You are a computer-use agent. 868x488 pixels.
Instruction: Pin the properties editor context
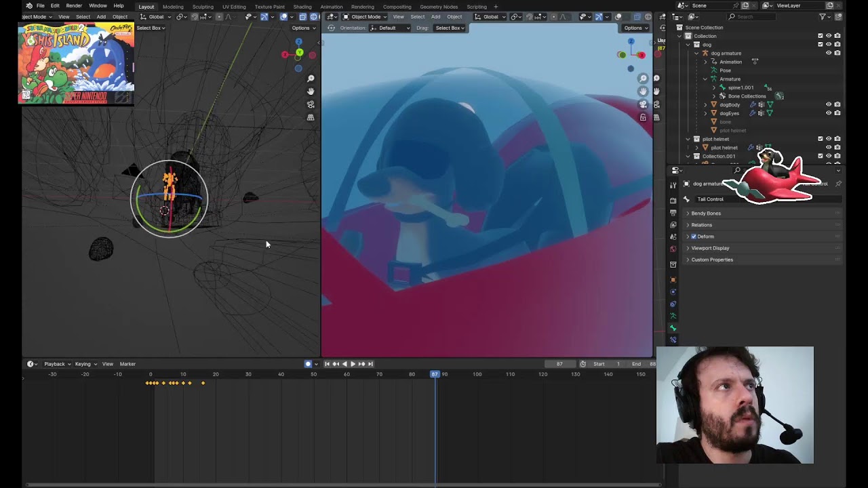(x=838, y=184)
